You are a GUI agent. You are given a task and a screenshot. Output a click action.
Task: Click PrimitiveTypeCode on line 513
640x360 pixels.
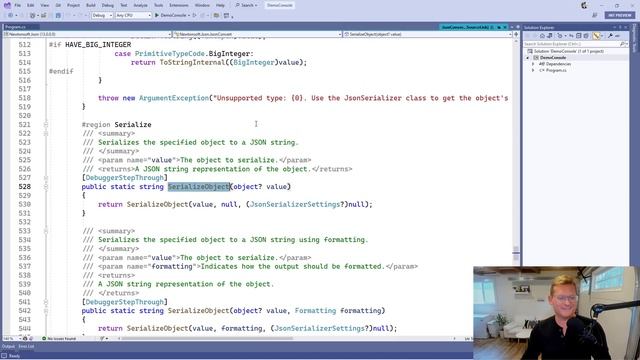(169, 53)
